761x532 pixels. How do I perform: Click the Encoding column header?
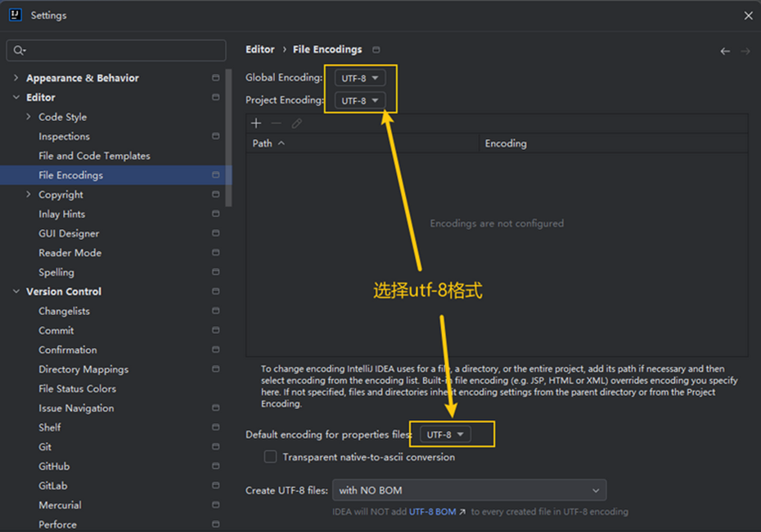[614, 143]
